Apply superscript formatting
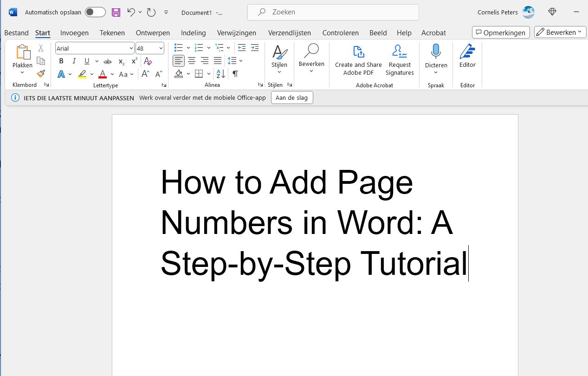588x376 pixels. (x=134, y=60)
